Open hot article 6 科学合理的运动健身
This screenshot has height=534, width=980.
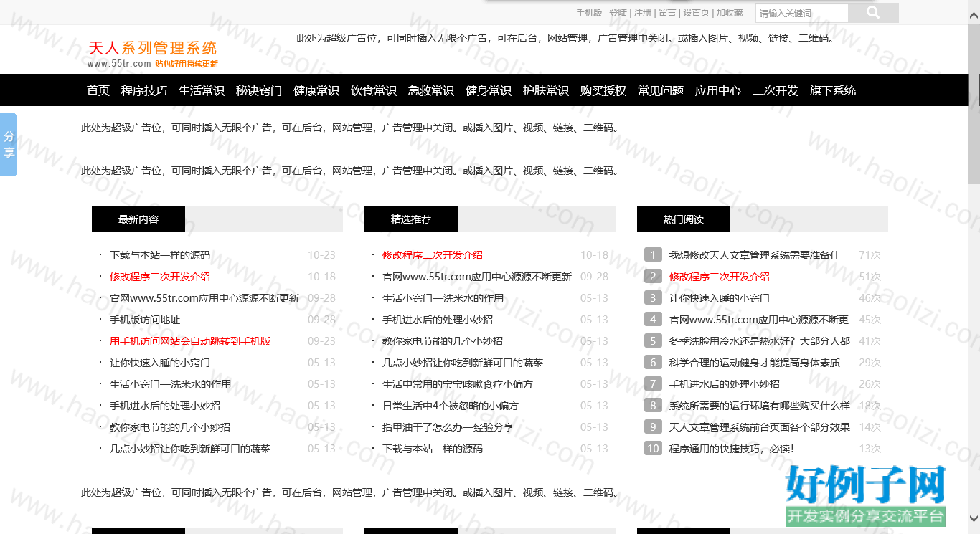755,363
